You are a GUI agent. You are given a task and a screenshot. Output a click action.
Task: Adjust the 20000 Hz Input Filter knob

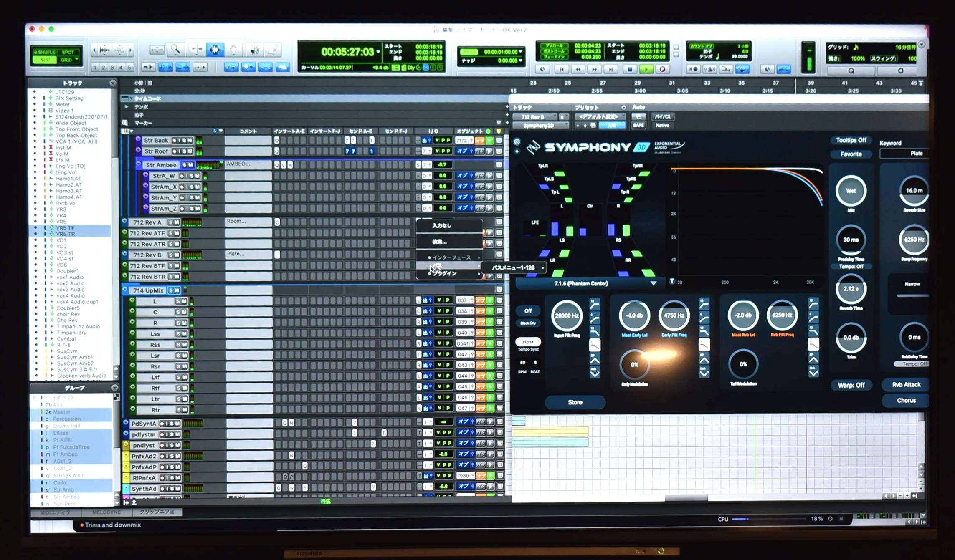coord(567,315)
